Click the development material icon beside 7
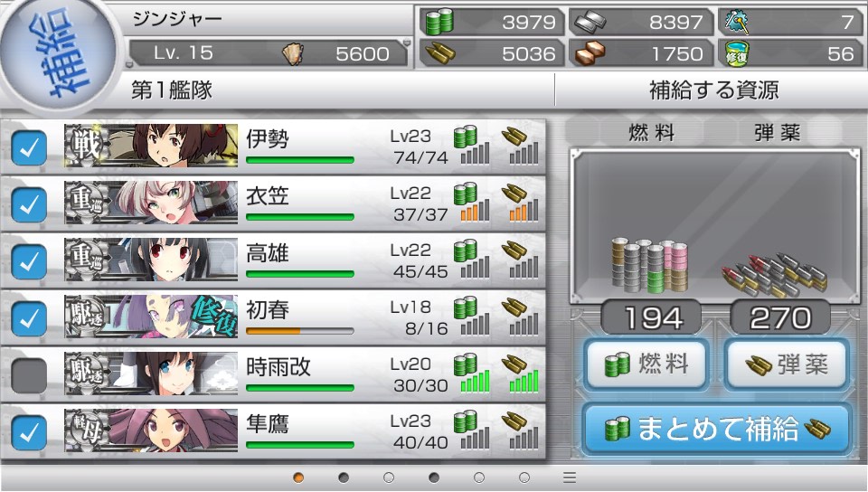 [737, 22]
